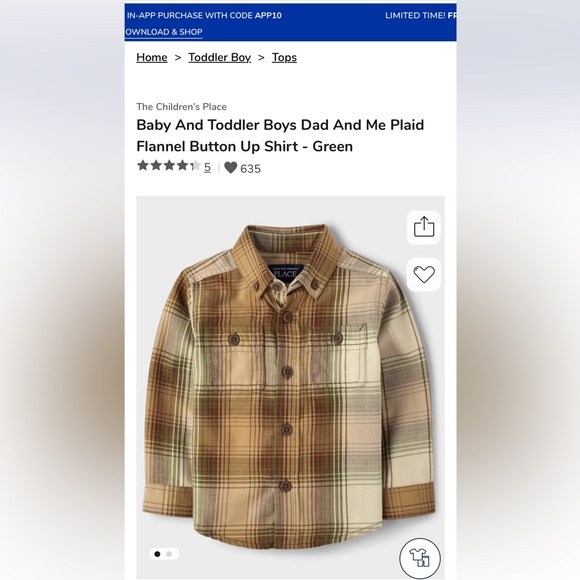Screen dimensions: 580x580
Task: Select the first image carousel dot
Action: pyautogui.click(x=157, y=554)
